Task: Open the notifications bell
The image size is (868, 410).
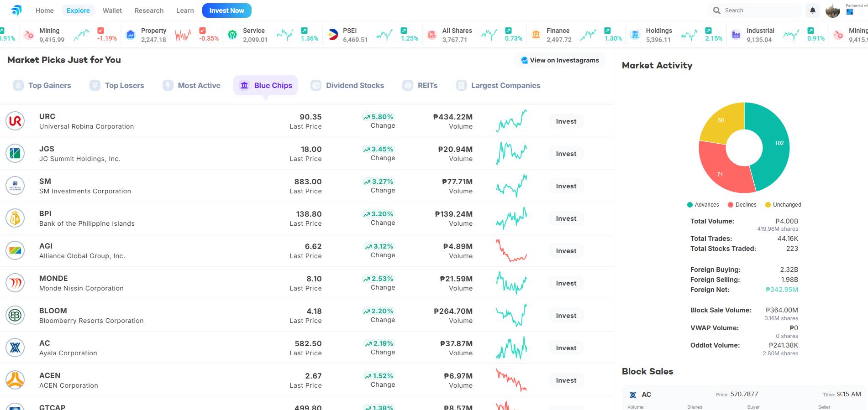Action: point(813,10)
